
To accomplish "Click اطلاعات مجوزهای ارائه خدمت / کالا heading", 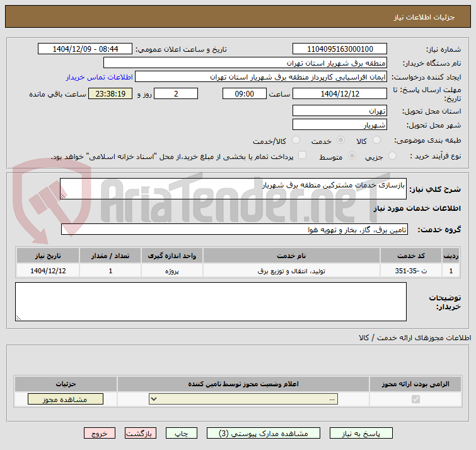I will [x=415, y=338].
